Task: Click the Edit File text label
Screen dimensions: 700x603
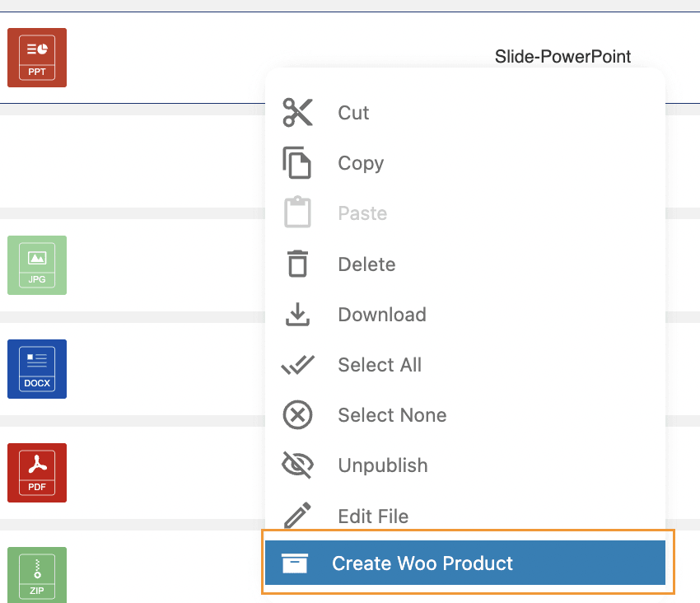Action: click(373, 517)
